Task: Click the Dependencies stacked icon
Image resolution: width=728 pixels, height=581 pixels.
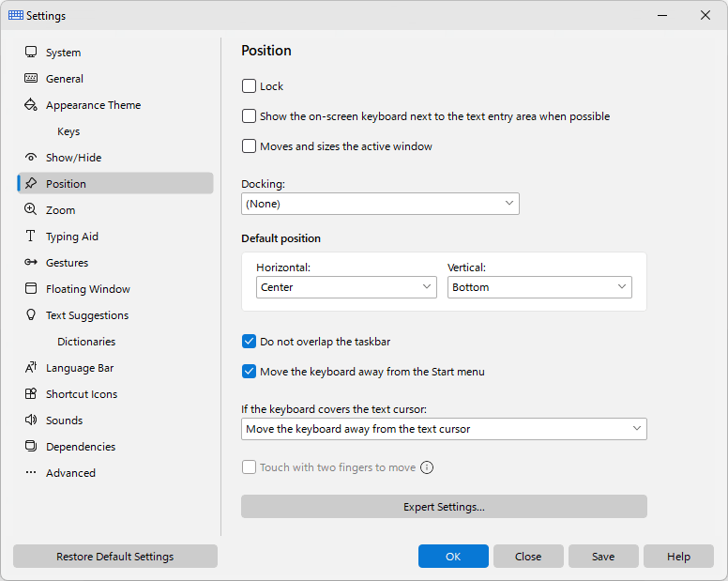Action: (x=31, y=447)
